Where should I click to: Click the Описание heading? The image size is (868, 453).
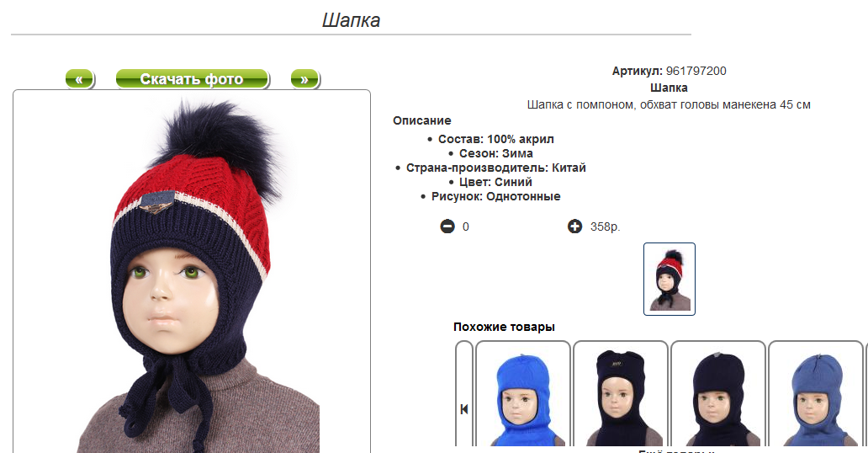click(422, 121)
